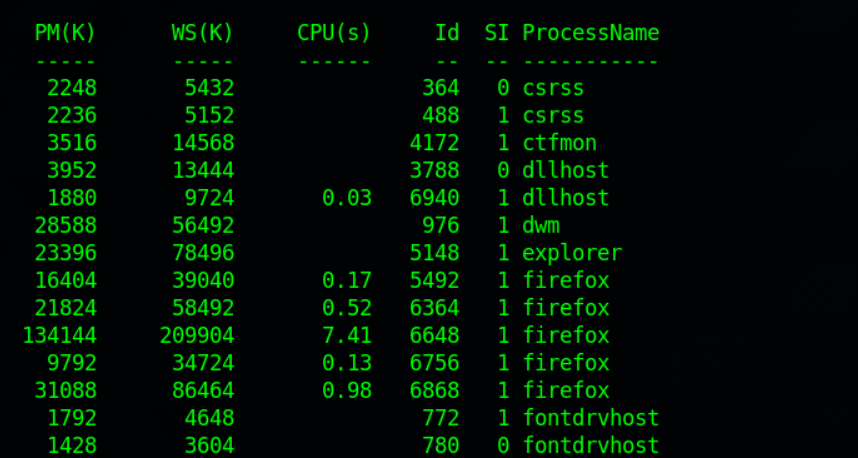
Task: Click the WS(K) column header
Action: [x=203, y=33]
